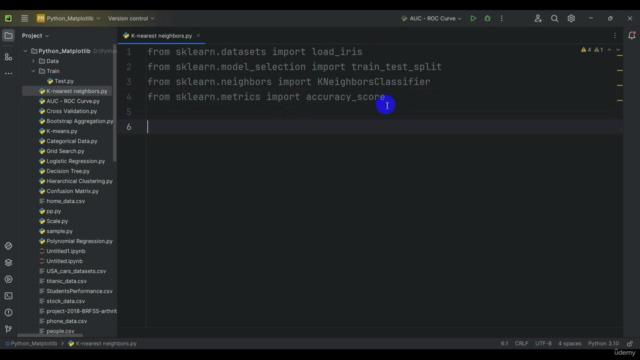Screen dimensions: 640x360
Task: Change file encoding UTF-8
Action: click(543, 344)
